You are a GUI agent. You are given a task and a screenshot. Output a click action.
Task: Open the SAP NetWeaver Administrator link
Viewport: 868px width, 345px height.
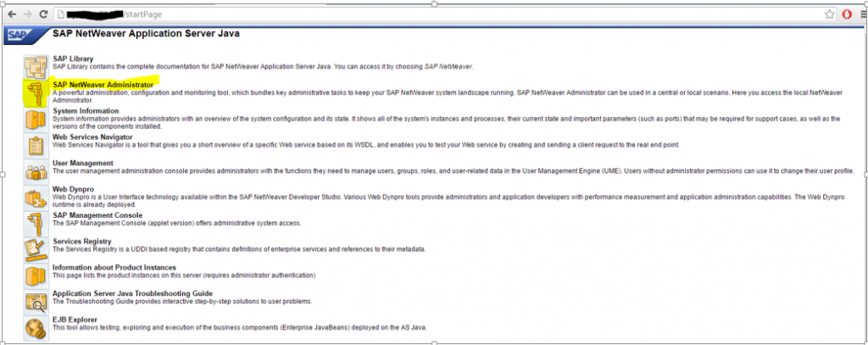pos(103,85)
